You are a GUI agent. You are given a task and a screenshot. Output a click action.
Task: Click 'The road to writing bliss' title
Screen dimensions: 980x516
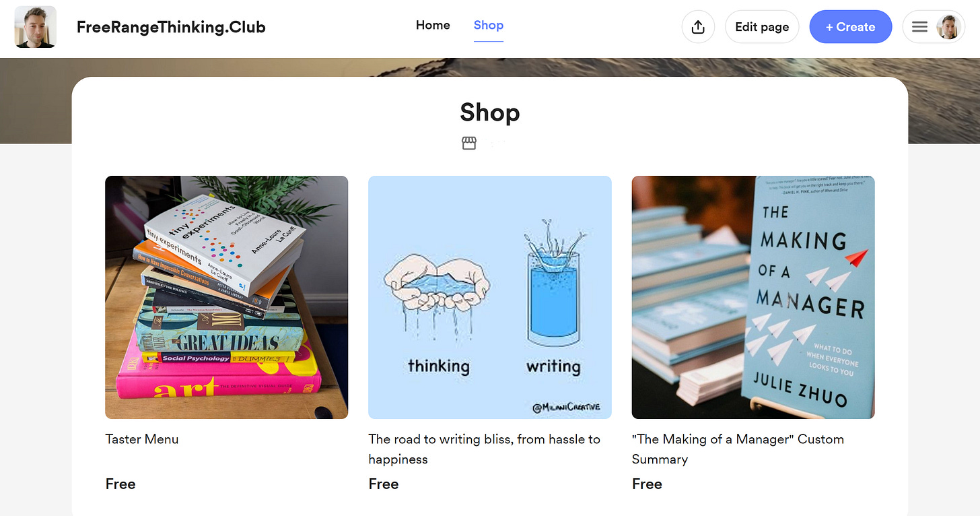click(x=485, y=449)
